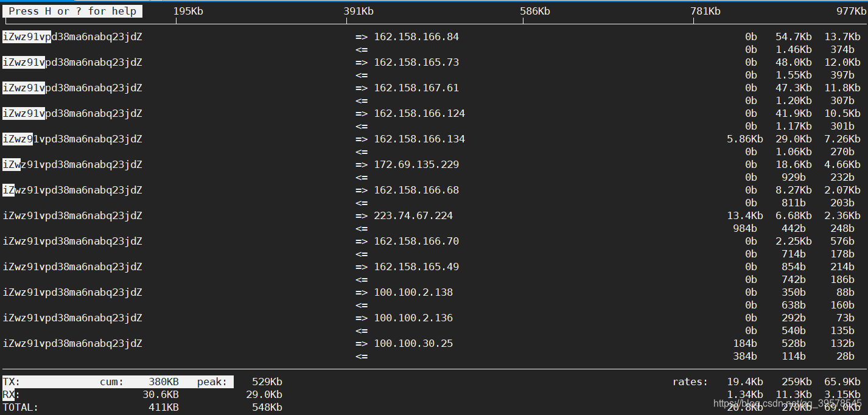Click the 10.5Kb rate value

(x=842, y=114)
